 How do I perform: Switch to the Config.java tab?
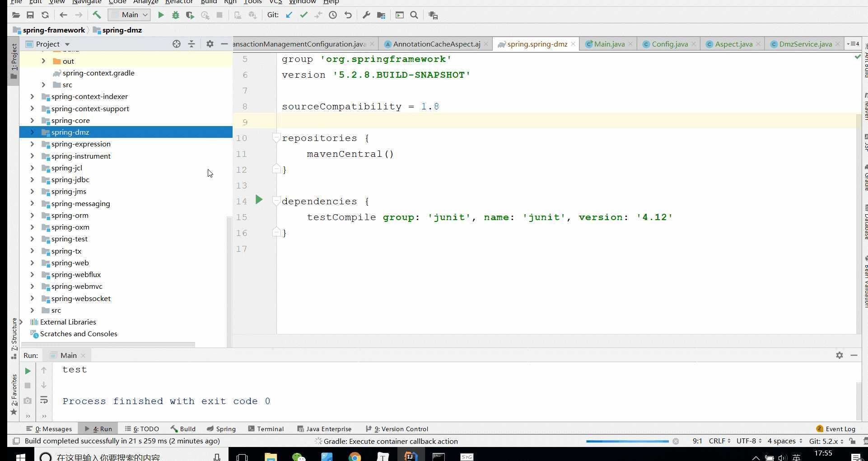[670, 44]
